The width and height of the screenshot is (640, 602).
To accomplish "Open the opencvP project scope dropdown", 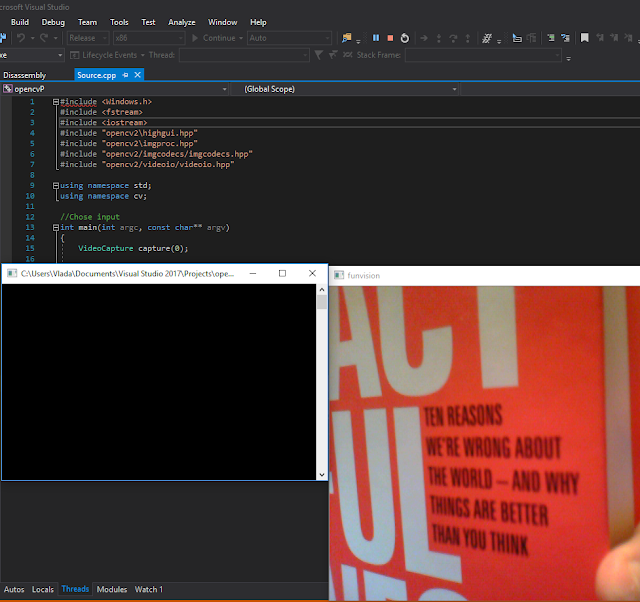I will 115,89.
